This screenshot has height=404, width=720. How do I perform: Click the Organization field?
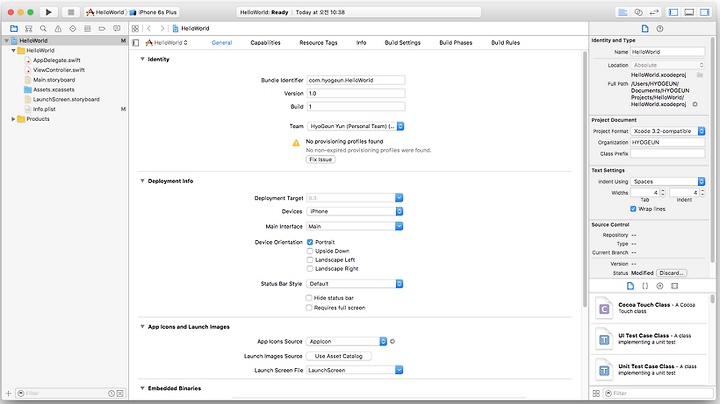click(668, 142)
